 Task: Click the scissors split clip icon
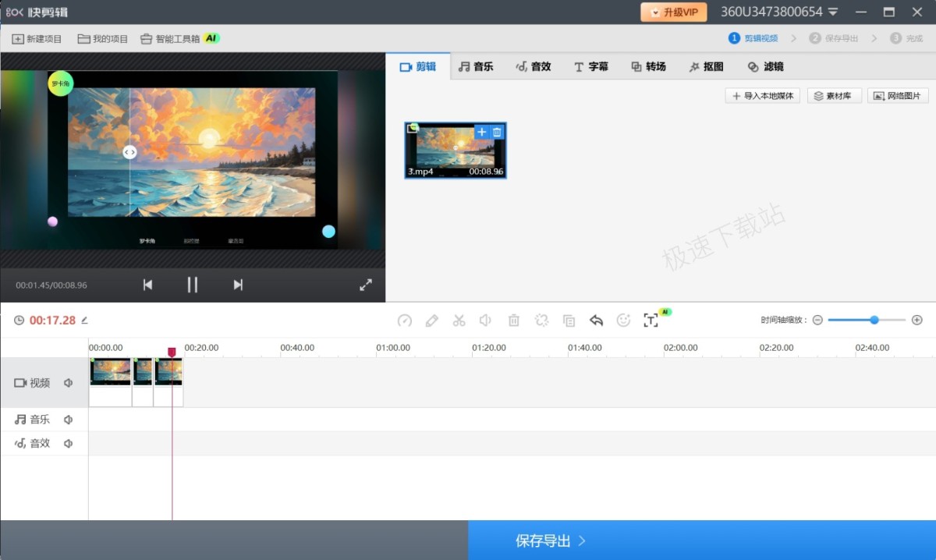click(x=459, y=321)
